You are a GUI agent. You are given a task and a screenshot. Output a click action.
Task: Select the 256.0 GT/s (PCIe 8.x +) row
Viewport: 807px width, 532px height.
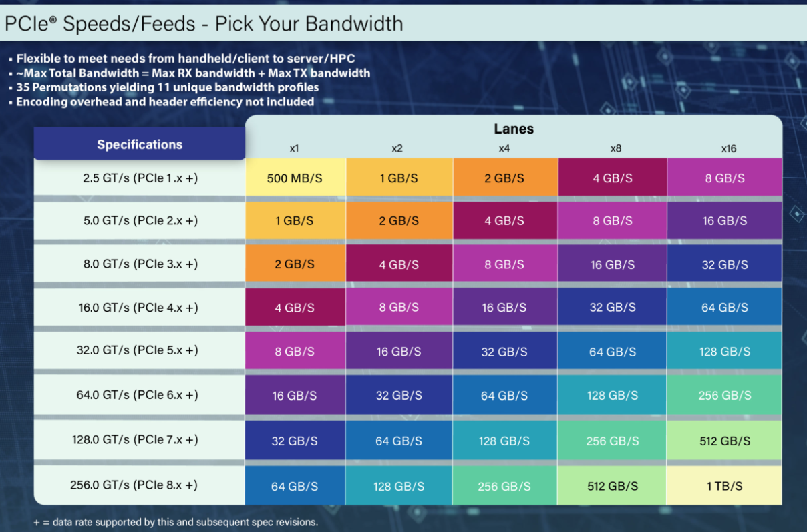tap(408, 485)
